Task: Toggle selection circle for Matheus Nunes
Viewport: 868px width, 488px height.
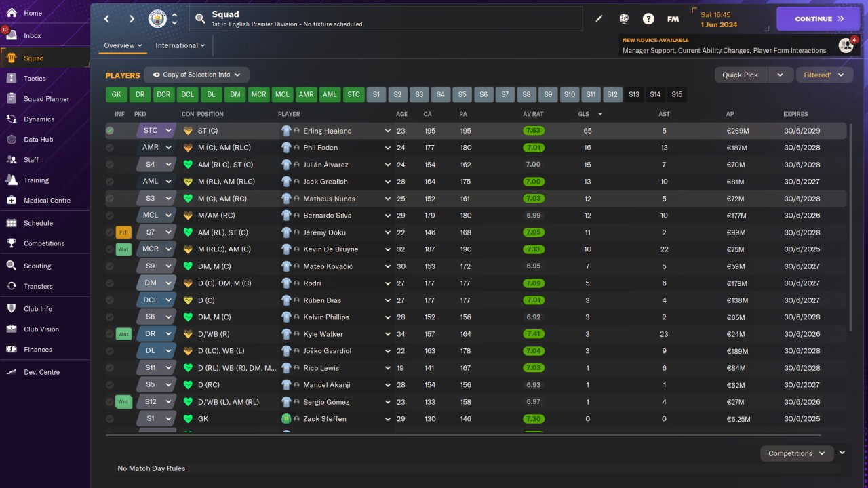Action: tap(110, 199)
